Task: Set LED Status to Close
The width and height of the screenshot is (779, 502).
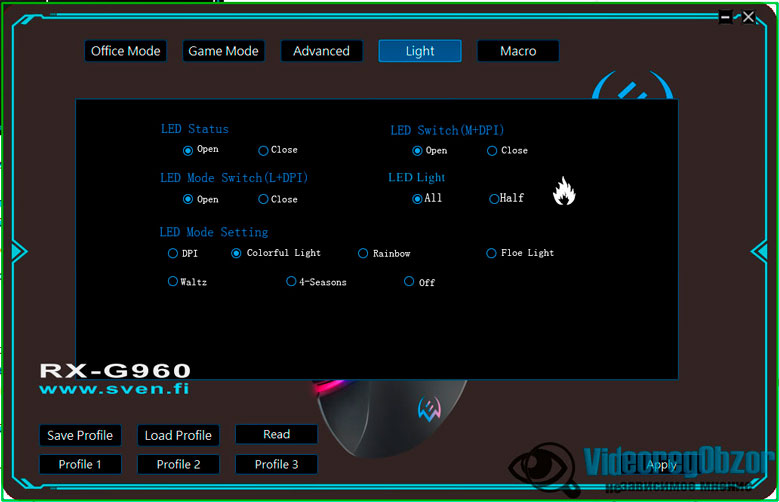Action: tap(263, 151)
